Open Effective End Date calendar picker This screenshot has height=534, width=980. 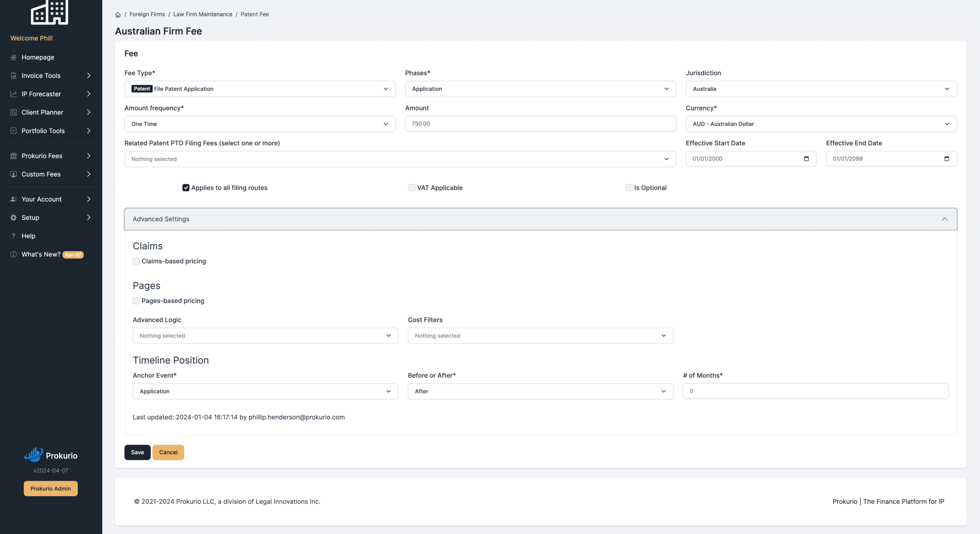947,159
